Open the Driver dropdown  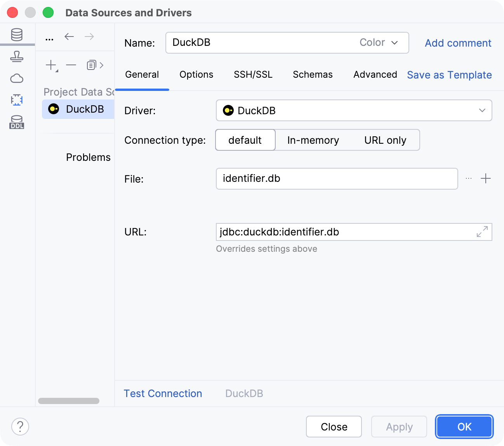pyautogui.click(x=354, y=110)
